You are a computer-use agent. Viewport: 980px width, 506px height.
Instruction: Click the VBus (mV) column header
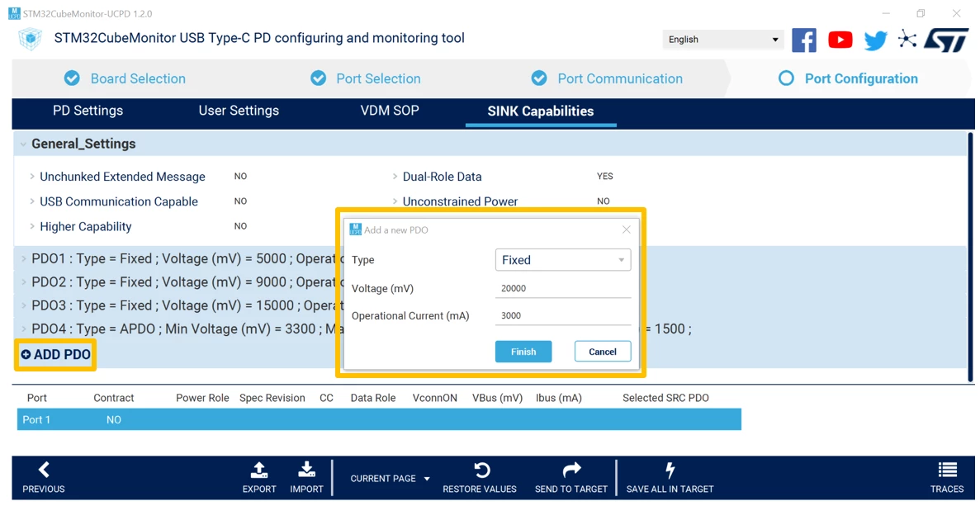498,398
